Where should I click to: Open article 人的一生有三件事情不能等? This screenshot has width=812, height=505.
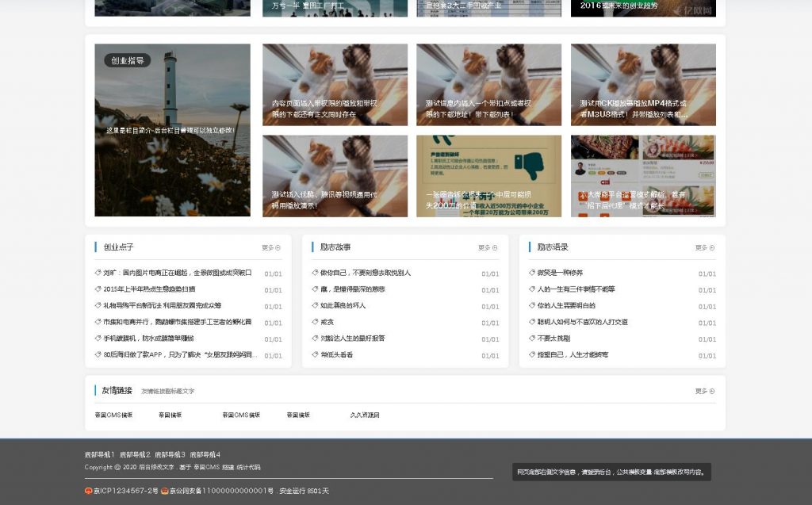[576, 289]
